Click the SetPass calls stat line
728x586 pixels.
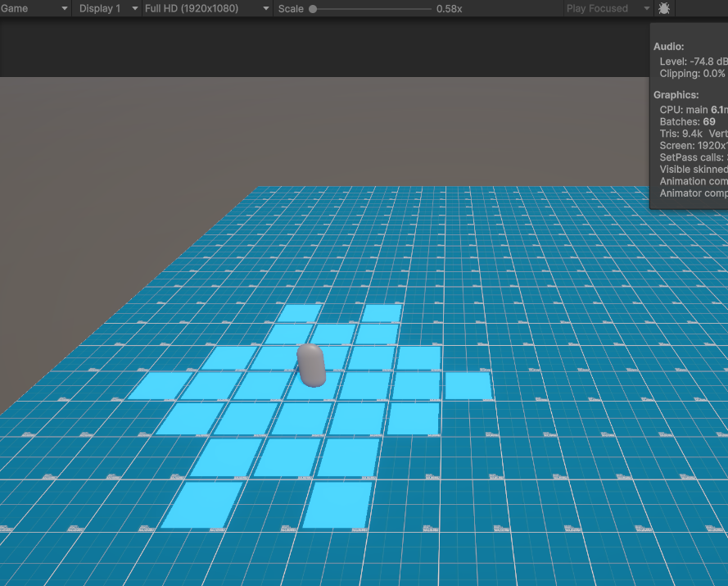[x=694, y=157]
